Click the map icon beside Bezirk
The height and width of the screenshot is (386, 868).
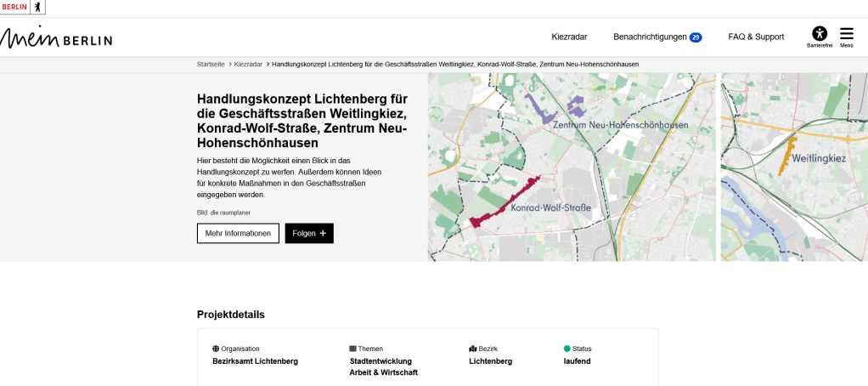tap(472, 349)
